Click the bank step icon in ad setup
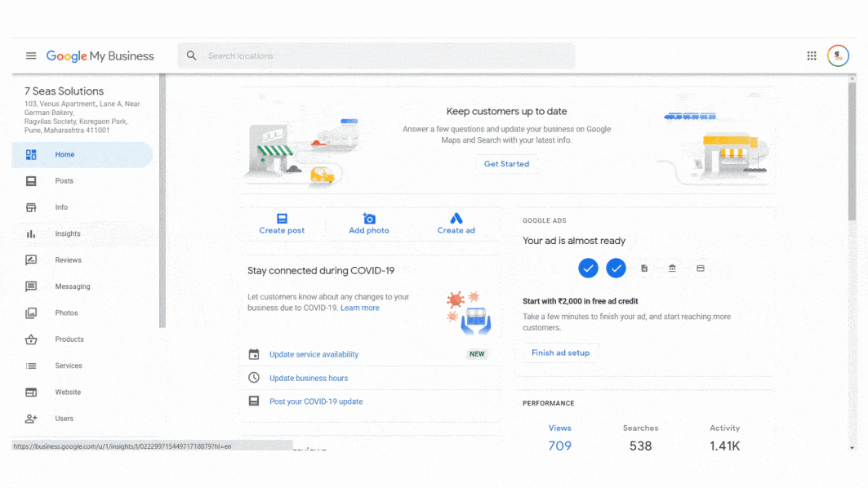The height and width of the screenshot is (488, 868). pyautogui.click(x=672, y=268)
